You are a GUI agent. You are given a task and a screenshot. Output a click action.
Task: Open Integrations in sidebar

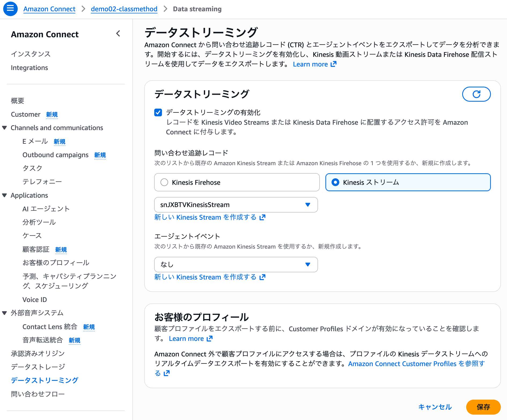coord(30,68)
